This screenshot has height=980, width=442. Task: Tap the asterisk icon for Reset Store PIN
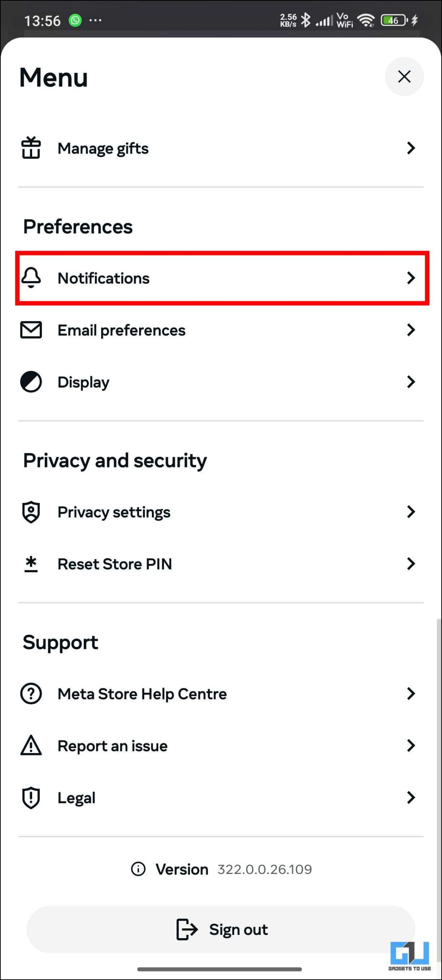tap(31, 564)
